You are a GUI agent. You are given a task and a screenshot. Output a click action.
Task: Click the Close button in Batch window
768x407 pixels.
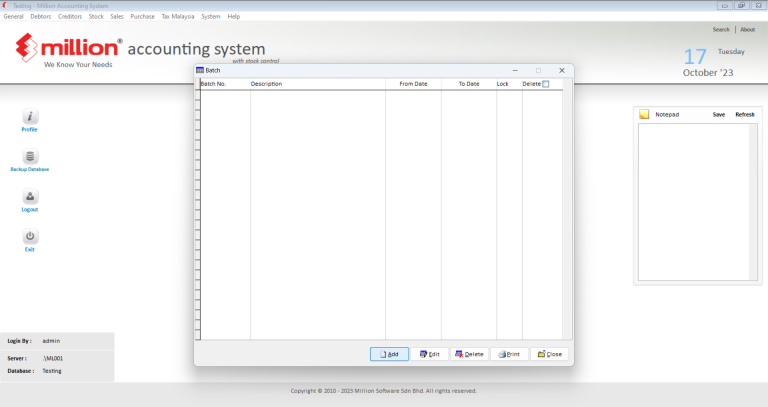[x=550, y=354]
